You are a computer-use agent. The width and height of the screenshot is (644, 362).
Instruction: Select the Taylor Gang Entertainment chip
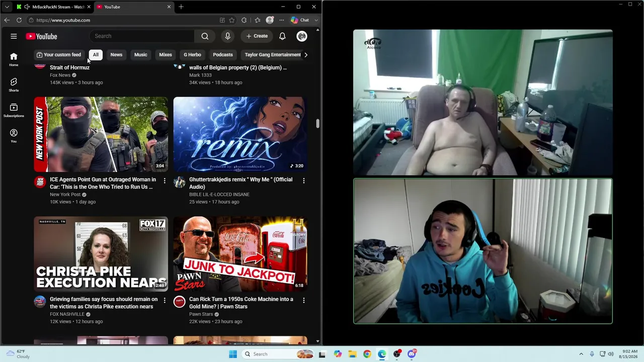272,55
